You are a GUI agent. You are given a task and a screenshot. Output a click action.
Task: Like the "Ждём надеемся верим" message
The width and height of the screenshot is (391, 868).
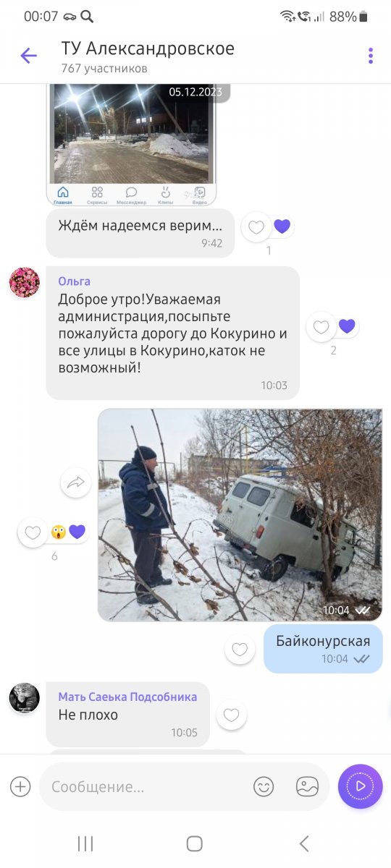256,228
